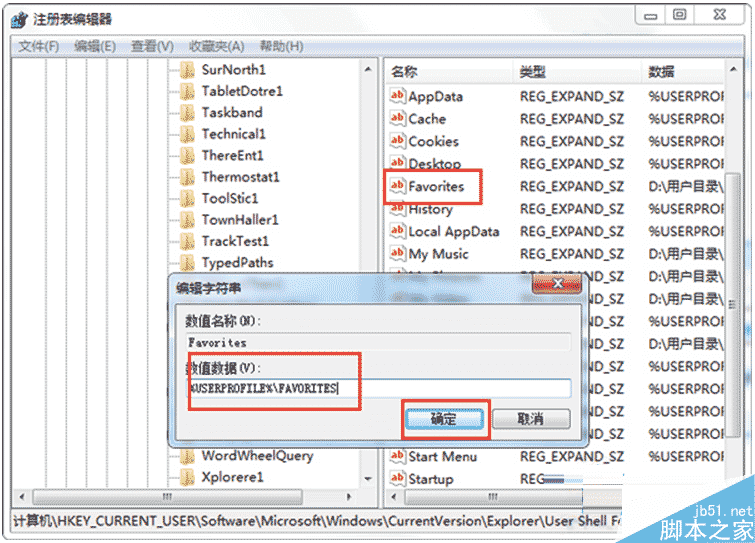Open the 编辑(E) menu
Image resolution: width=755 pixels, height=543 pixels.
[x=95, y=46]
